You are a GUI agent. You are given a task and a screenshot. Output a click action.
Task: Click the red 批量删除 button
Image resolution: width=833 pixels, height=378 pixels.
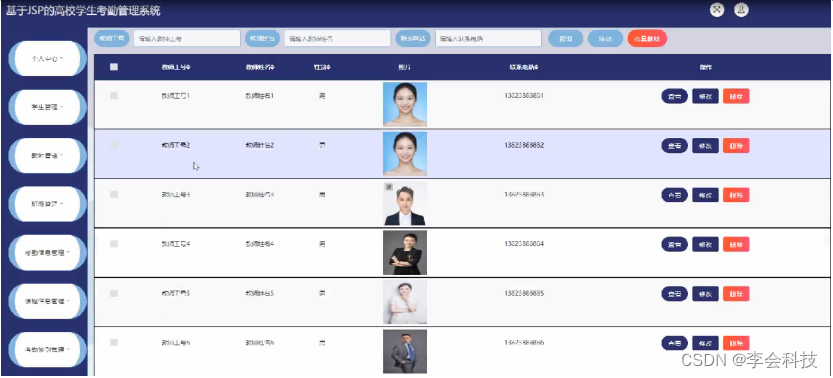coord(647,38)
